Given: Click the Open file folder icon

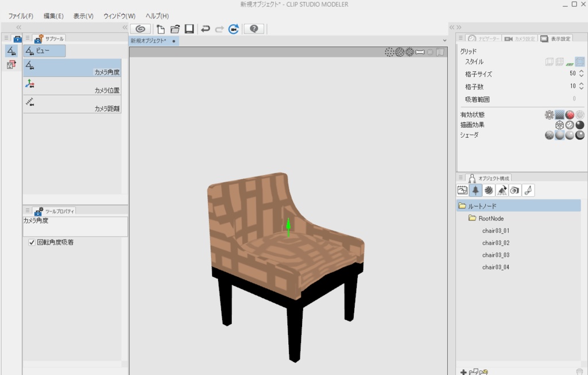Looking at the screenshot, I should pos(175,29).
